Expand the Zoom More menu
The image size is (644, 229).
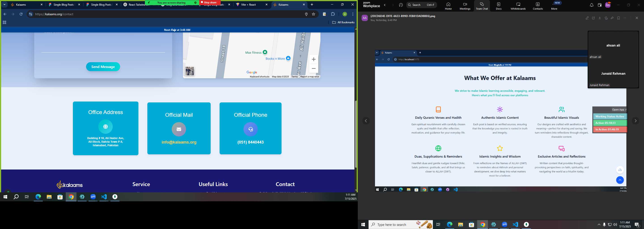[x=554, y=6]
